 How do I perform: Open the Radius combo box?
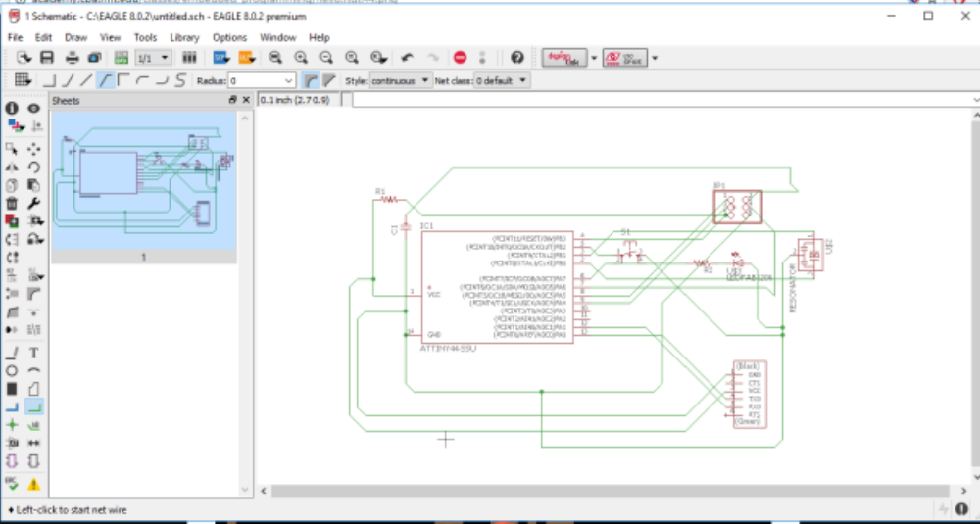click(x=262, y=80)
